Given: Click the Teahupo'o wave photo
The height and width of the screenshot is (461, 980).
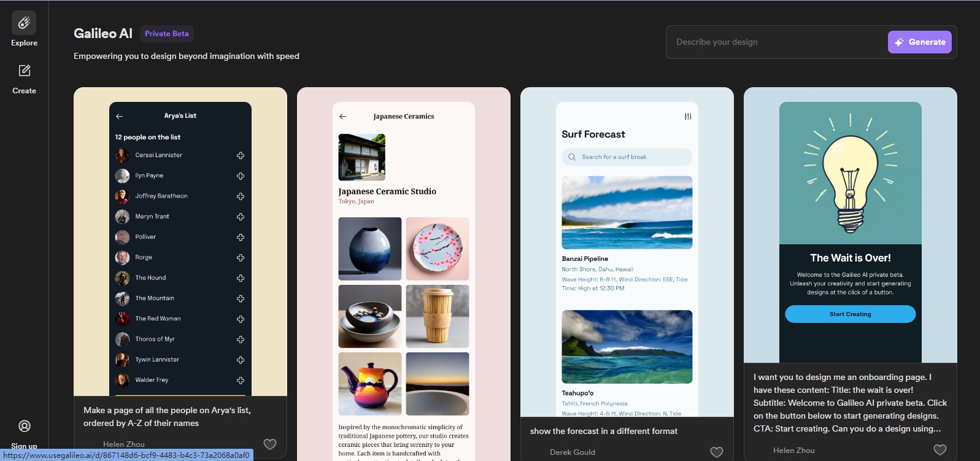Looking at the screenshot, I should pyautogui.click(x=627, y=347).
